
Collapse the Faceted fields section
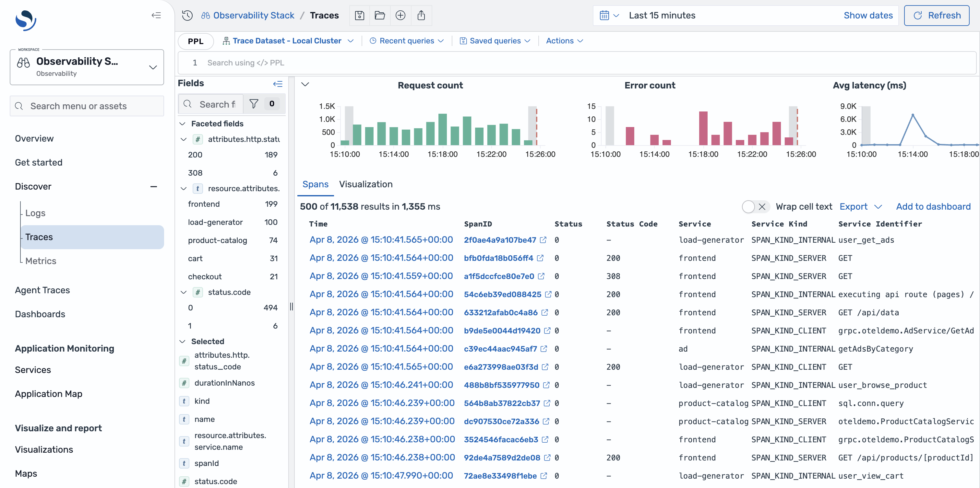tap(183, 123)
